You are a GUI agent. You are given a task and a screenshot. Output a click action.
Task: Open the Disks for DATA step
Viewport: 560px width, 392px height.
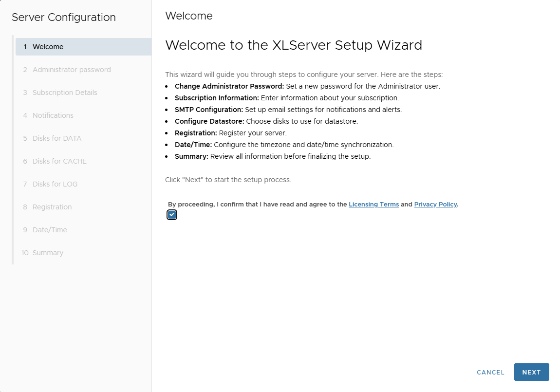[x=56, y=138]
